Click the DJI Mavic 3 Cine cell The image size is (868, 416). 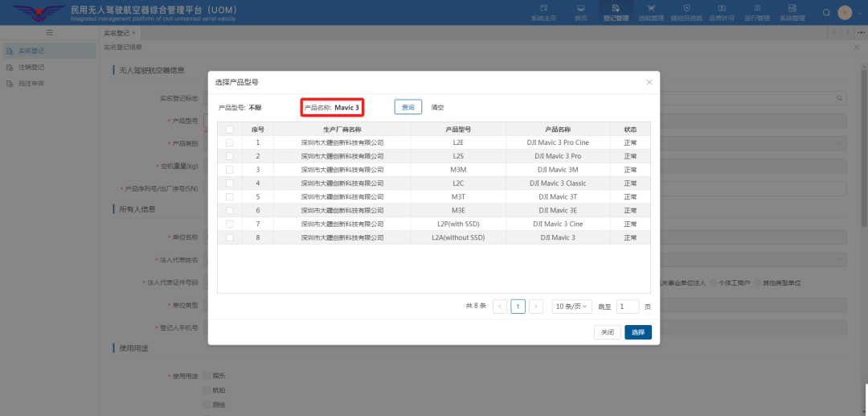[x=558, y=224]
